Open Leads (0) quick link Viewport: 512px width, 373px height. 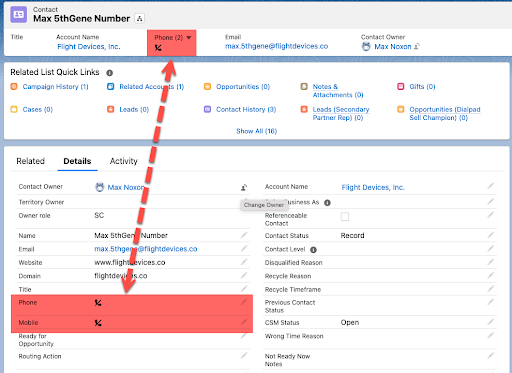[x=134, y=109]
